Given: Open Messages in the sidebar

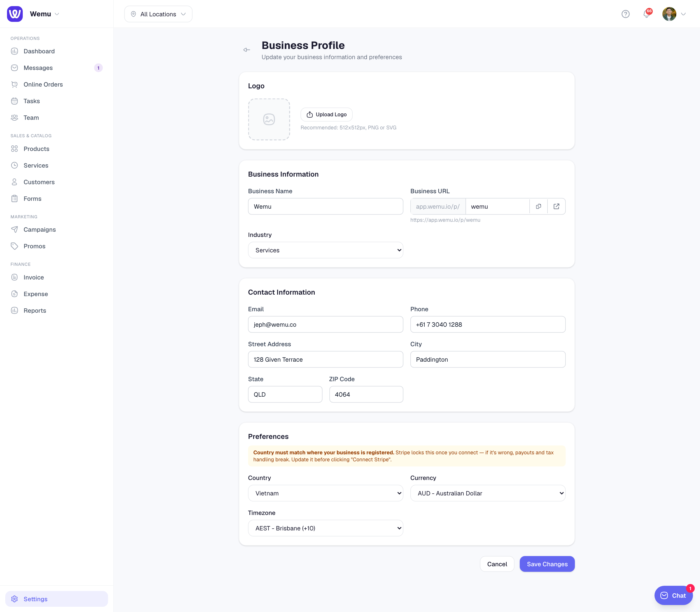Looking at the screenshot, I should coord(57,68).
